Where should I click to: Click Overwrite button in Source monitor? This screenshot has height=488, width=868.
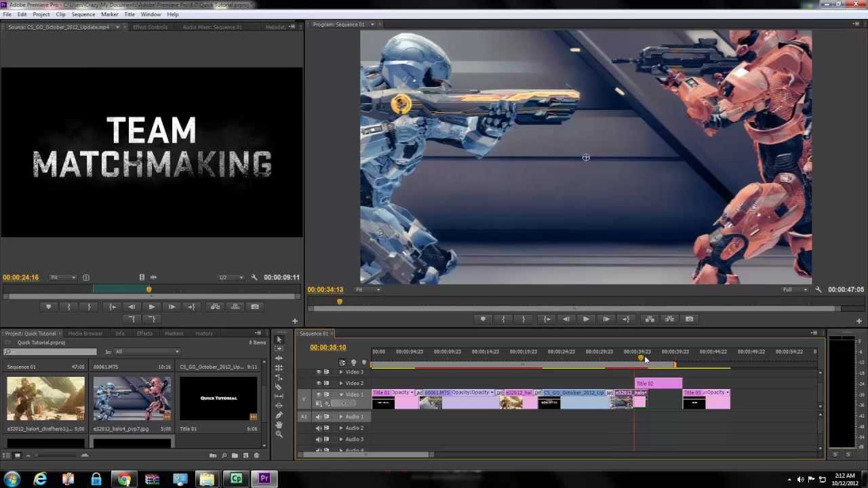click(235, 307)
